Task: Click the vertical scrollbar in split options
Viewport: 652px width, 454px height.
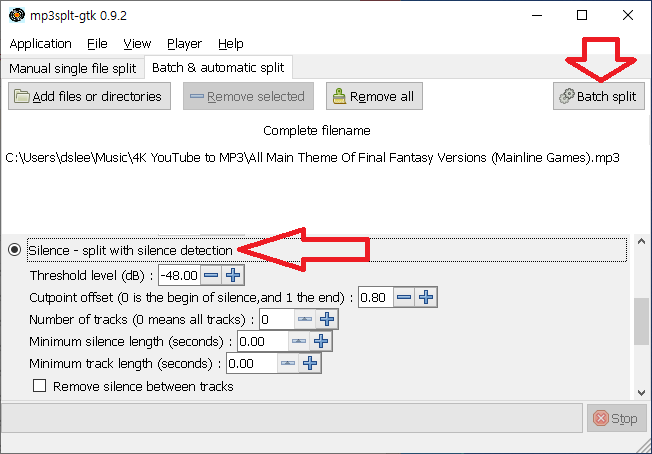Action: click(x=642, y=320)
